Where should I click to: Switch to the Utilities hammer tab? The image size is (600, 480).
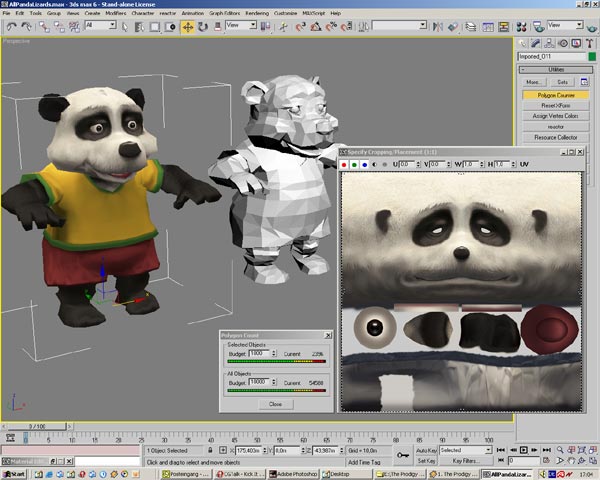click(590, 43)
